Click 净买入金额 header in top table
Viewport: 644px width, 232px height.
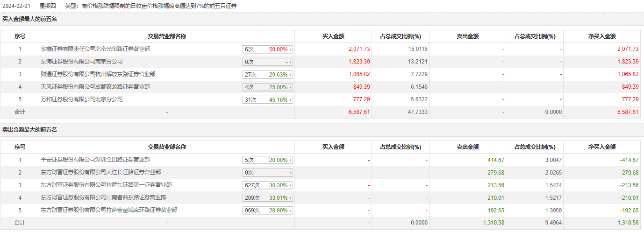point(602,36)
